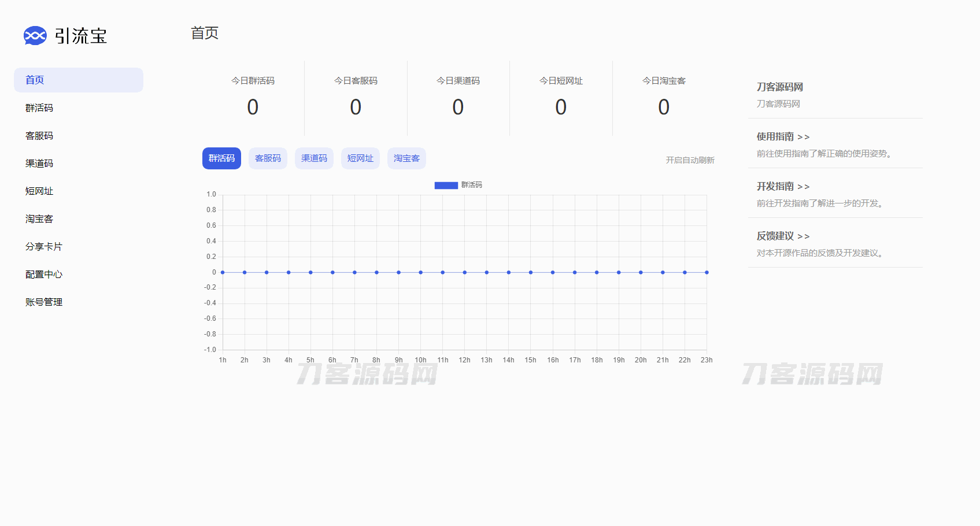
Task: Toggle 群活码 legend color swatch
Action: click(x=446, y=186)
